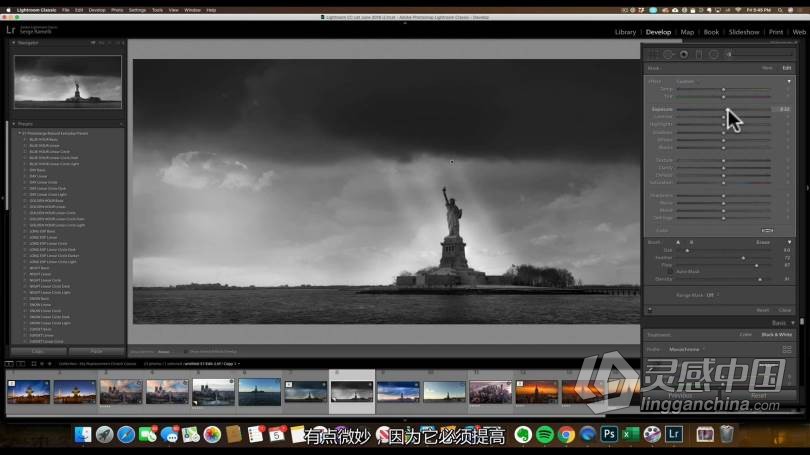Open the profile browser grid icon
This screenshot has height=455, width=810.
787,350
